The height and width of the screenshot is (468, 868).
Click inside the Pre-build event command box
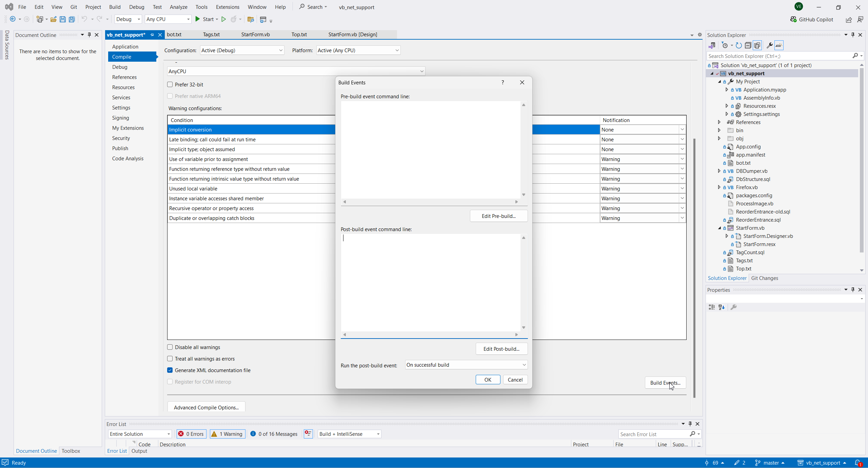[x=431, y=149]
